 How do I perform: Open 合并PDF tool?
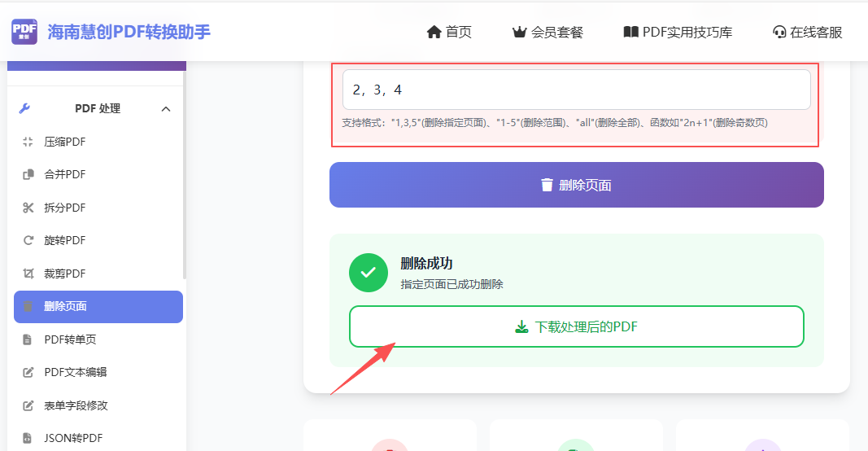pos(65,174)
